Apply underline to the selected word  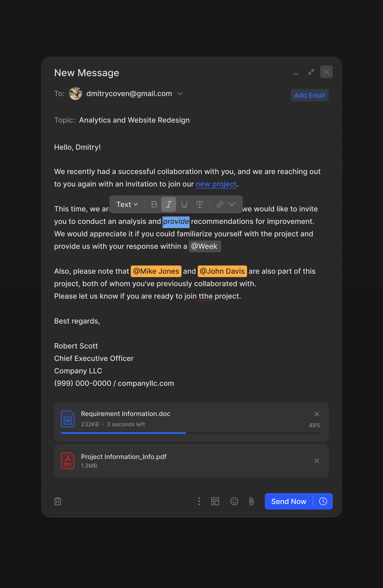(184, 204)
